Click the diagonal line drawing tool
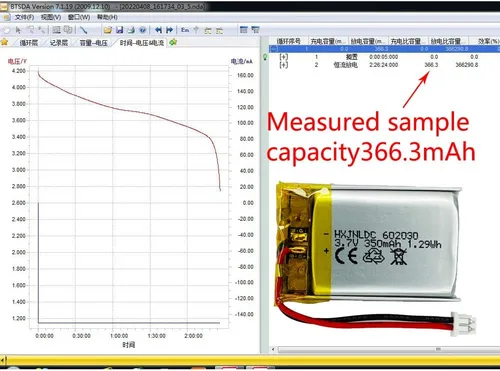 pos(84,30)
